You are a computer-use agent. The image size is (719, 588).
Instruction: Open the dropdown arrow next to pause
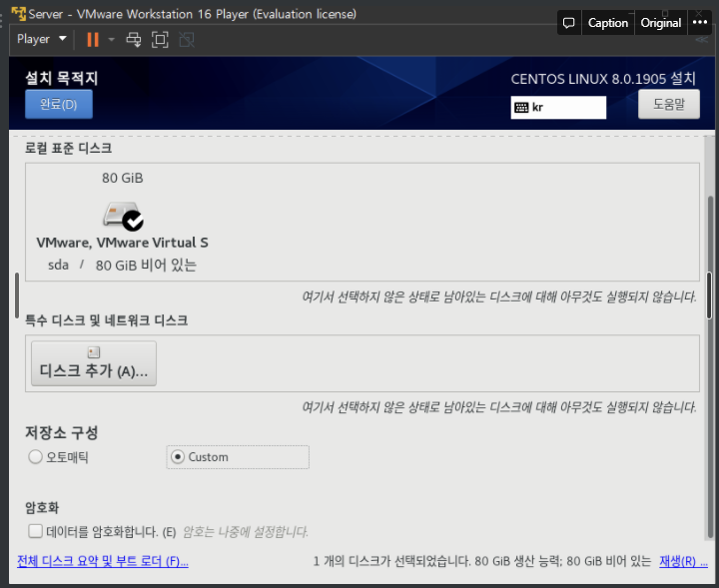111,39
